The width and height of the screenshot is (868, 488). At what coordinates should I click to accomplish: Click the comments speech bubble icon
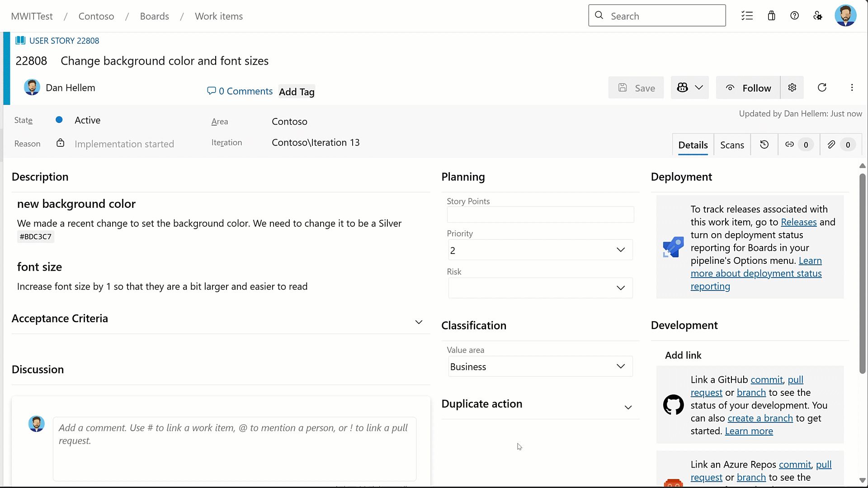coord(211,91)
